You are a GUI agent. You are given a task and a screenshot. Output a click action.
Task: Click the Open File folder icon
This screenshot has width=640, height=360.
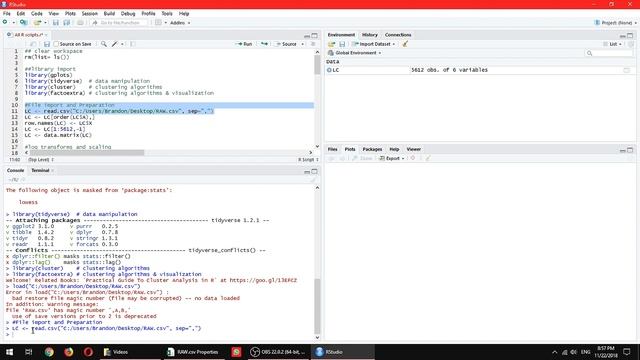click(x=38, y=22)
